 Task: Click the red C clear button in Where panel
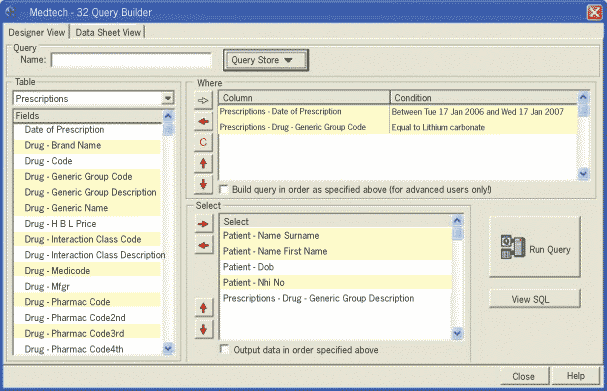point(203,142)
